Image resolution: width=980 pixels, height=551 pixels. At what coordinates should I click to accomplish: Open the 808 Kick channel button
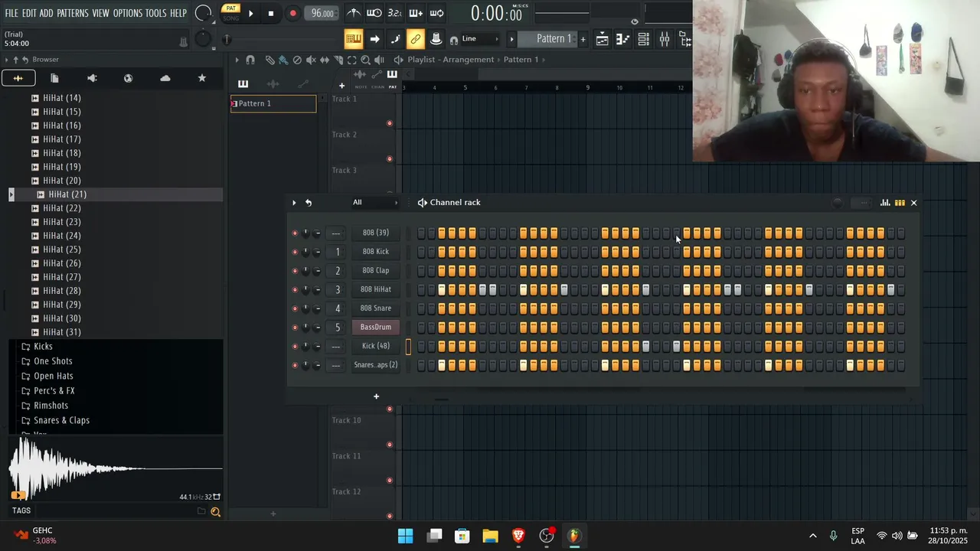pyautogui.click(x=376, y=252)
